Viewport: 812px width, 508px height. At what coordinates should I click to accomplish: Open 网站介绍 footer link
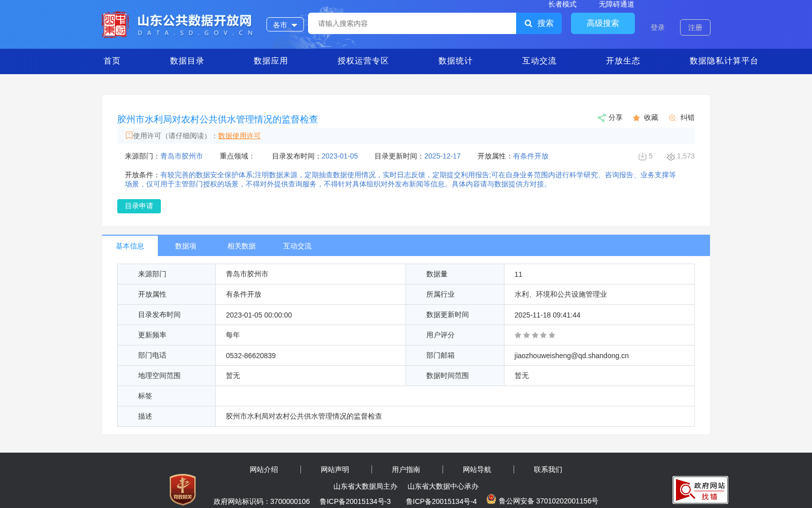(x=264, y=470)
